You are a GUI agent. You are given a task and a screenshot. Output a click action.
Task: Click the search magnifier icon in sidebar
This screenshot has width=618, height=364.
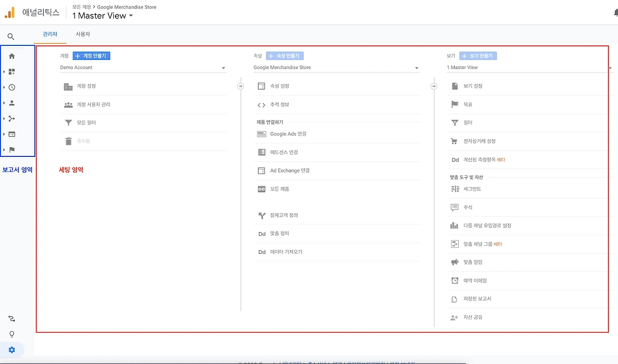coord(11,37)
